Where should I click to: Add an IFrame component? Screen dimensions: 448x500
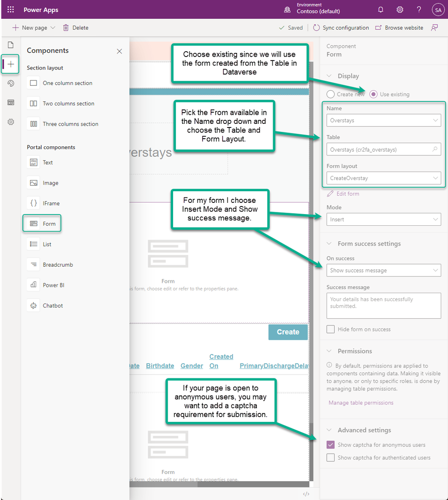click(x=43, y=203)
